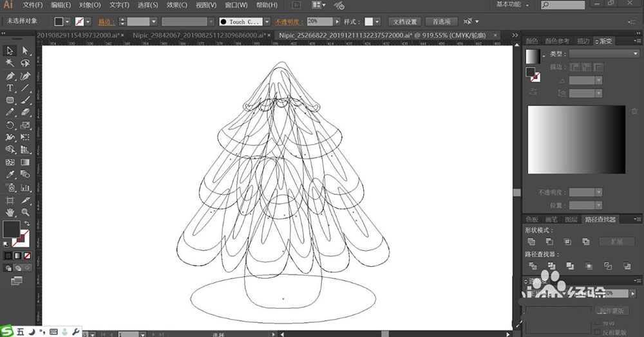
Task: Select the Type (T) tool
Action: click(10, 88)
